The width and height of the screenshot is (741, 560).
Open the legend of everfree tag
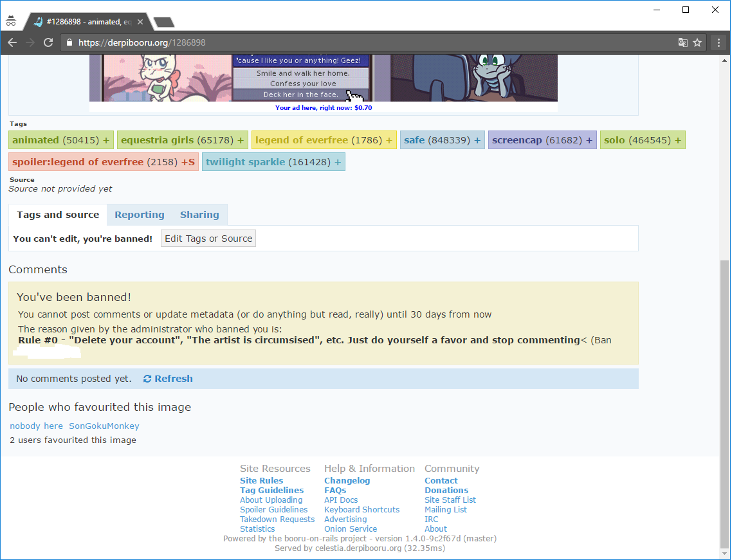click(x=302, y=140)
